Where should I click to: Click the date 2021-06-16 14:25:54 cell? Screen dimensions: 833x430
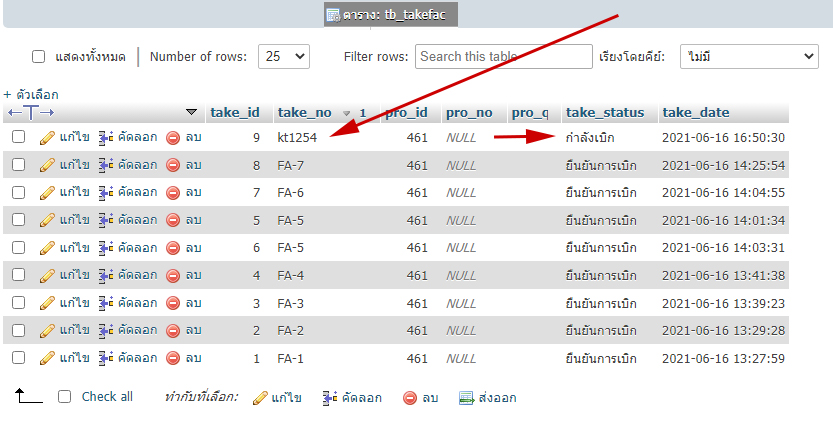[x=723, y=165]
